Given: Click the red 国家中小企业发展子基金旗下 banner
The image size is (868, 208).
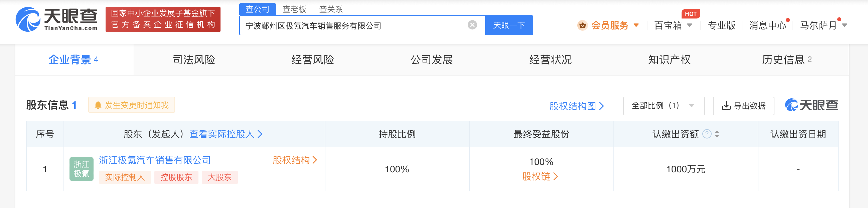Looking at the screenshot, I should click(x=163, y=19).
